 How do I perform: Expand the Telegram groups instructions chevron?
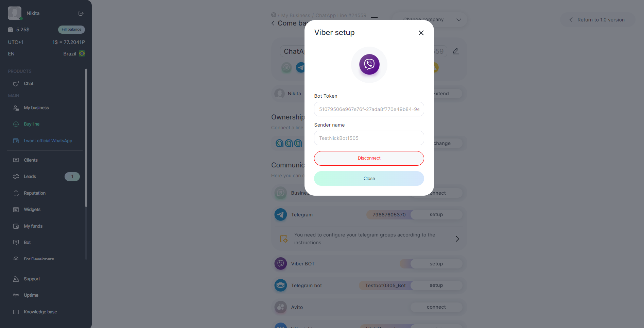(457, 239)
